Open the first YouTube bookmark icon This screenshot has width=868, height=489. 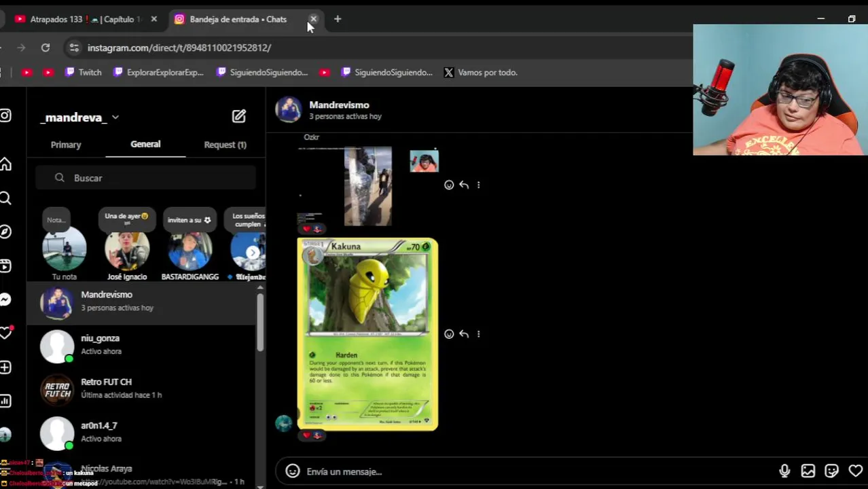[x=27, y=72]
